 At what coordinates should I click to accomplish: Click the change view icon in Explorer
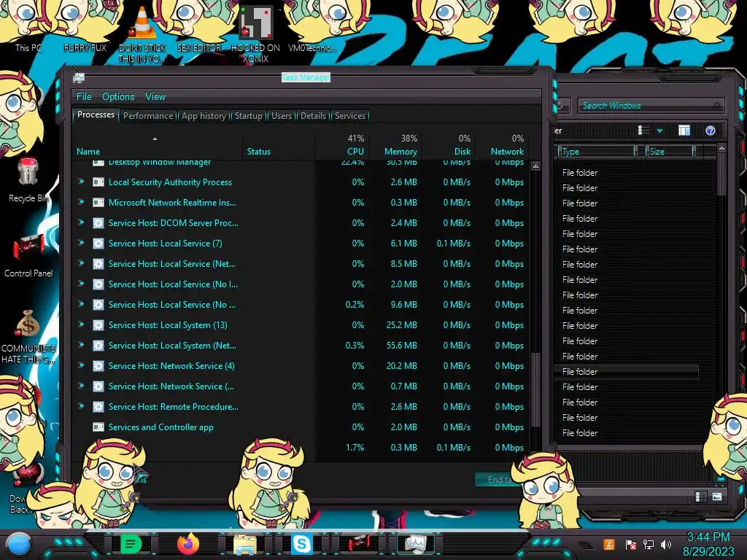[643, 131]
